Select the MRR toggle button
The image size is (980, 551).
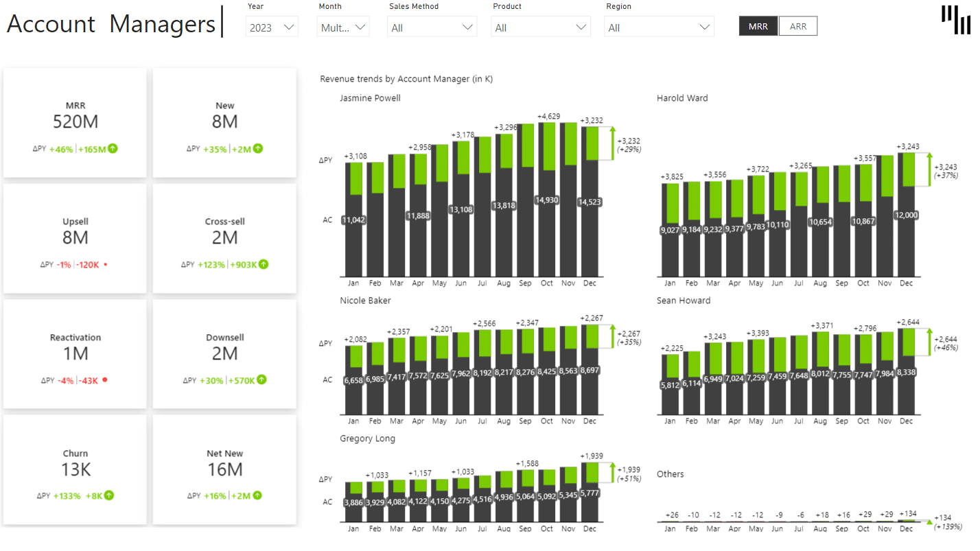(x=758, y=25)
